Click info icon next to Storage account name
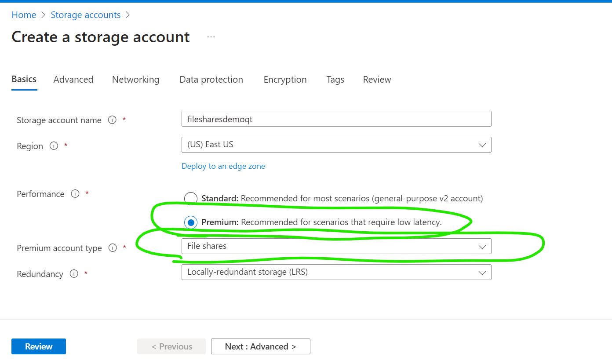The height and width of the screenshot is (364, 612). click(x=112, y=120)
